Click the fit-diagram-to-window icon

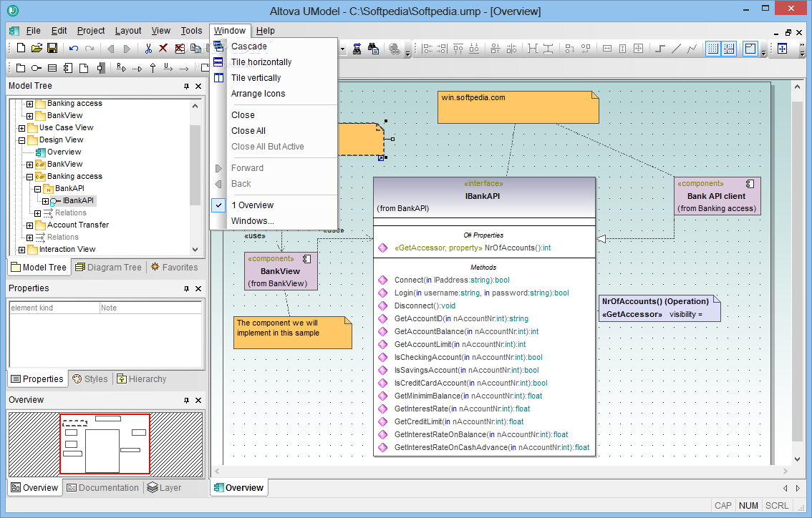(x=782, y=49)
